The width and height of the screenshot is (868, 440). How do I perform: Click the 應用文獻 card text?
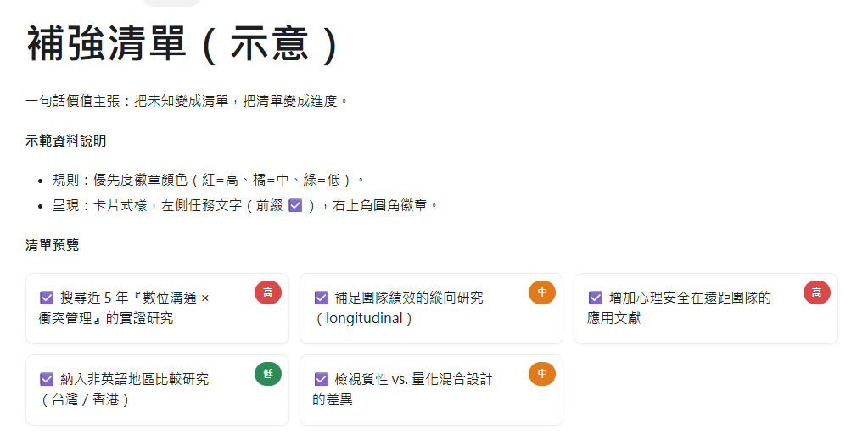[614, 319]
